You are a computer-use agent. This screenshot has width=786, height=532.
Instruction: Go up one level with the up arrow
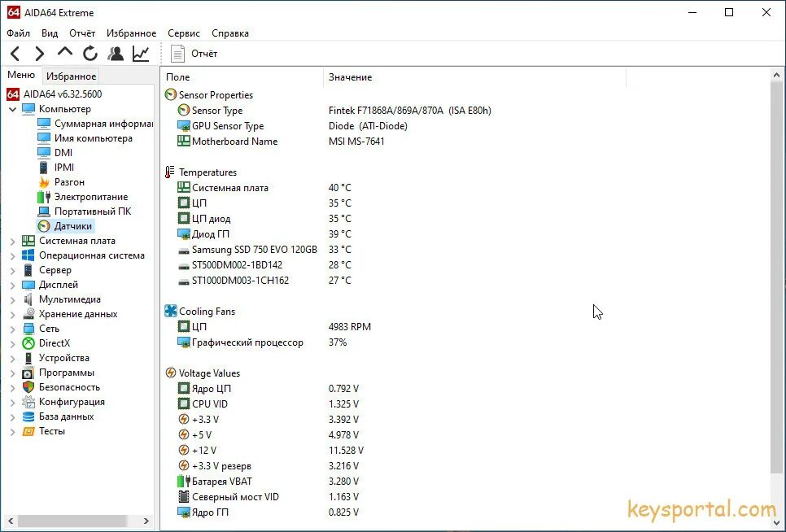coord(64,52)
